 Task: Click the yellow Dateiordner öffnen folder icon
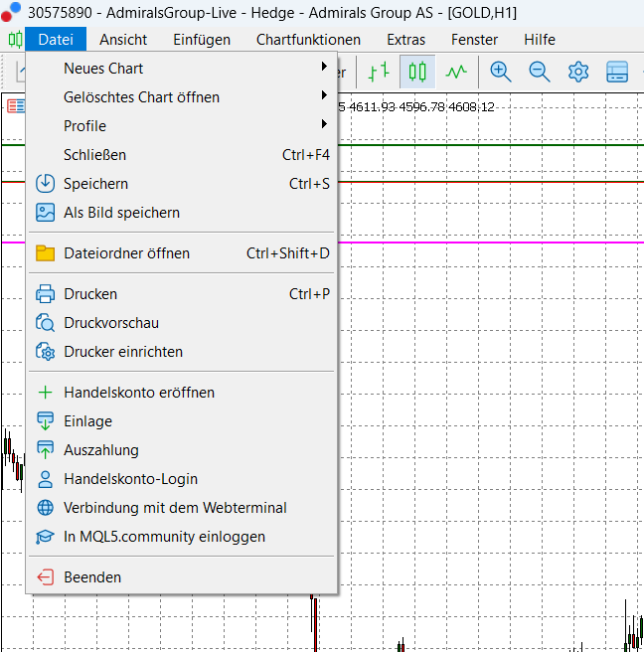pos(45,252)
